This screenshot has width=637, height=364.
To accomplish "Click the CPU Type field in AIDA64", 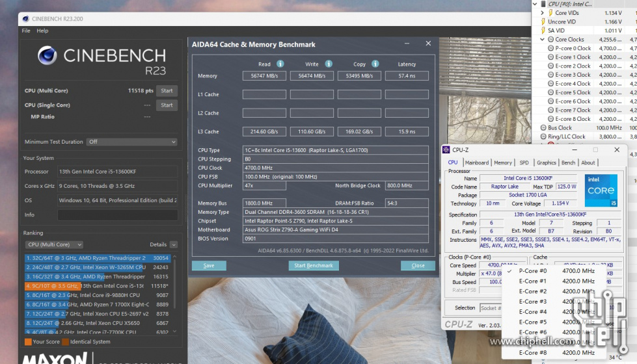I will tap(335, 150).
